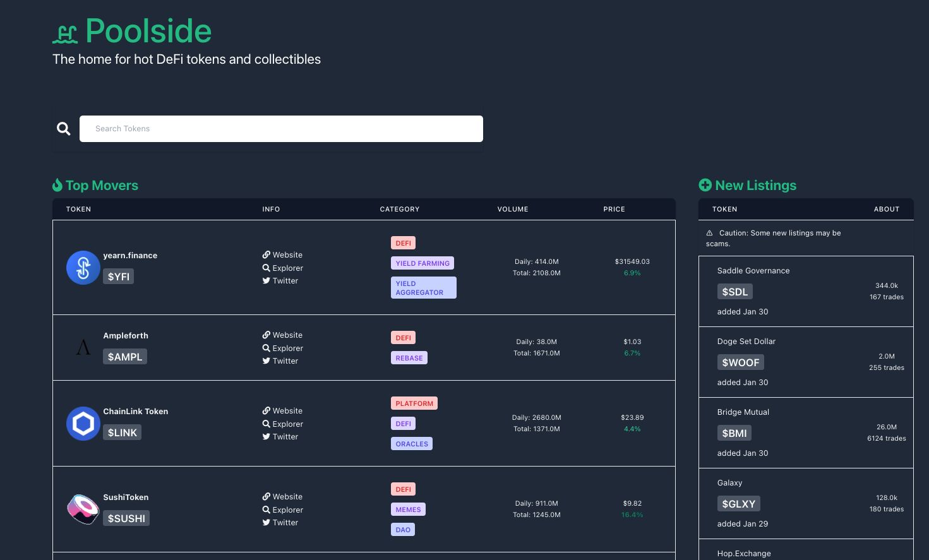Select the YIELD AGGREGATOR category tag
This screenshot has height=560, width=929.
click(x=424, y=288)
